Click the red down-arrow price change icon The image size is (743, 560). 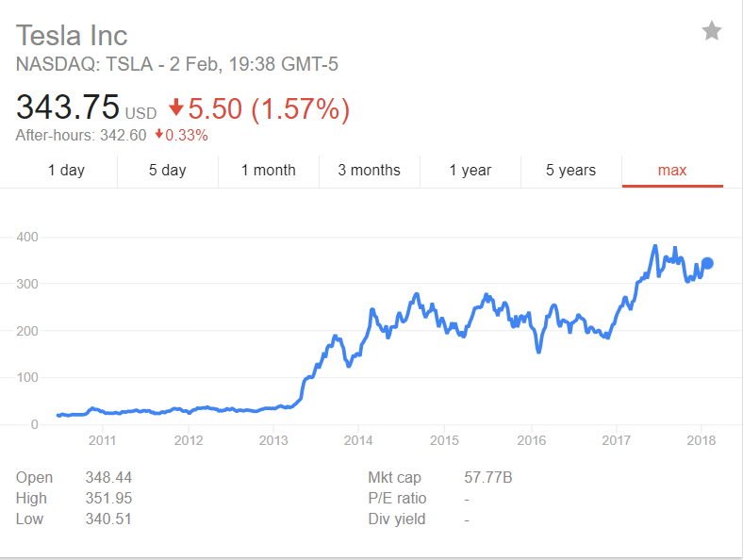coord(176,107)
